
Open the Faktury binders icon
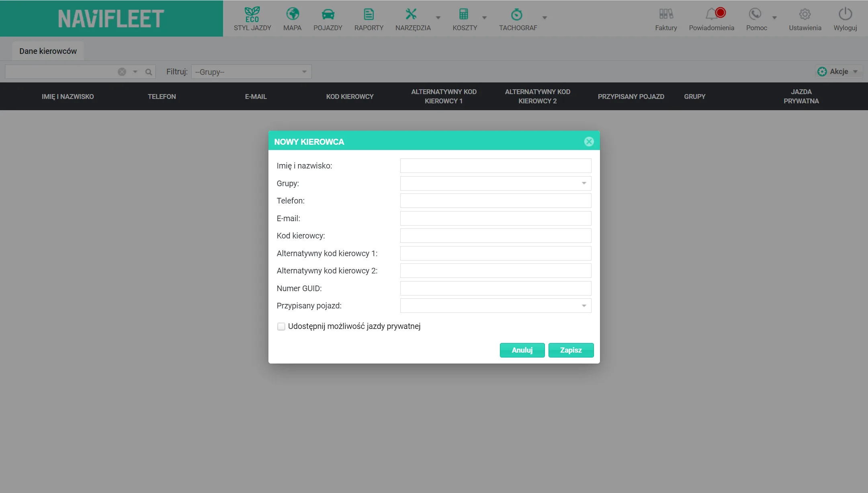tap(666, 14)
